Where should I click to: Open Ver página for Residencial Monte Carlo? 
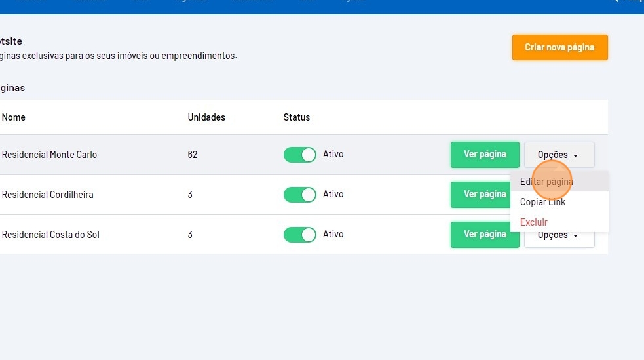(x=485, y=155)
